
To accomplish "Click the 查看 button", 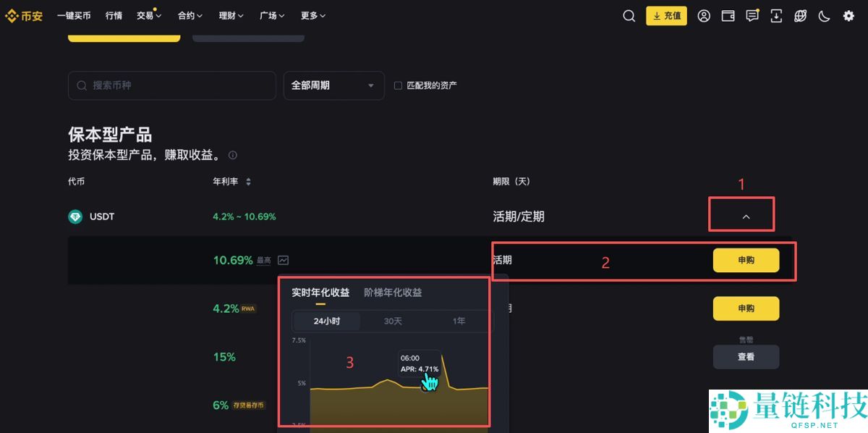I will [746, 356].
